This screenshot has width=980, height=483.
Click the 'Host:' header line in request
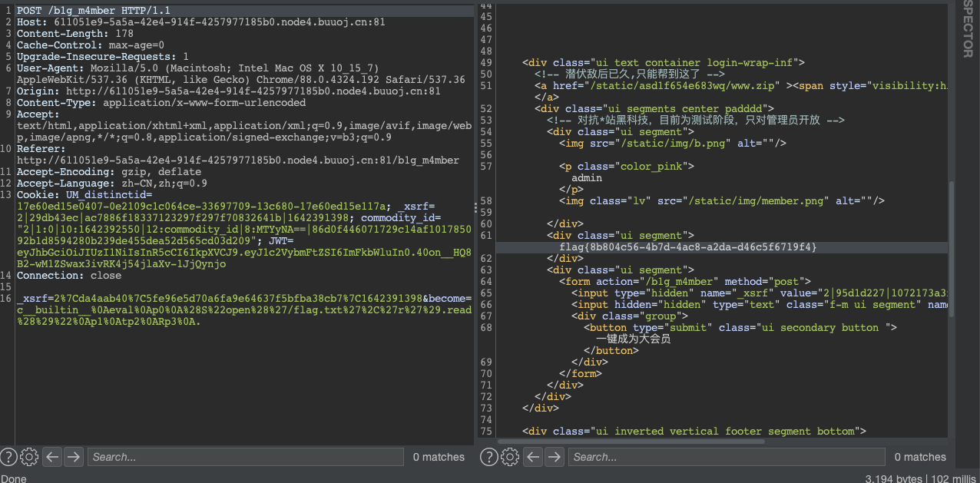[201, 22]
